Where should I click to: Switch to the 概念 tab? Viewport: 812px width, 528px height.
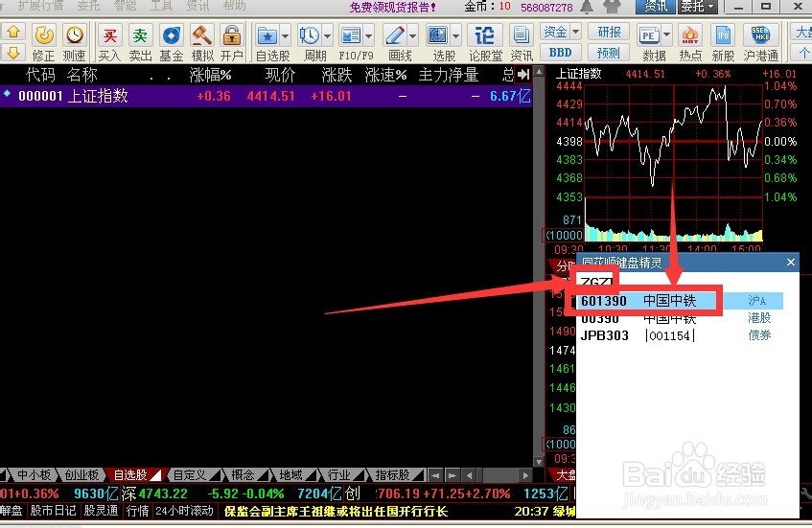coord(244,474)
